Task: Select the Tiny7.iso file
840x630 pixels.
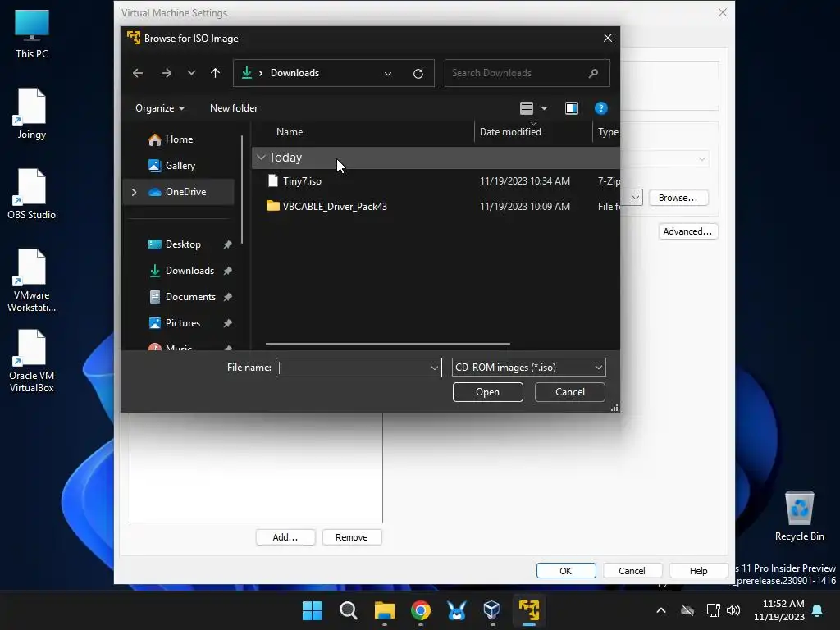Action: click(x=302, y=181)
